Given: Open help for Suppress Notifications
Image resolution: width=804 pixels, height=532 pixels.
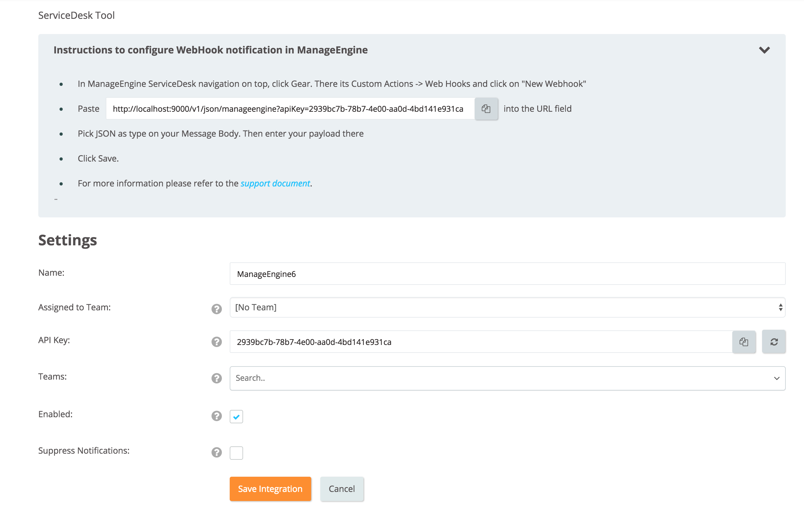Looking at the screenshot, I should [x=217, y=452].
